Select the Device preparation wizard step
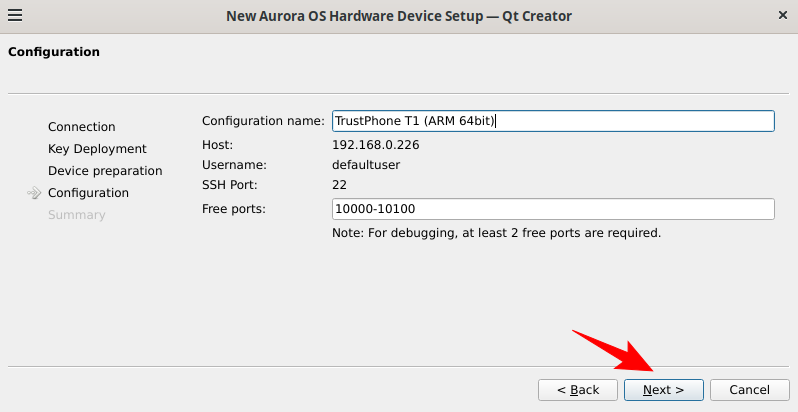 (105, 171)
